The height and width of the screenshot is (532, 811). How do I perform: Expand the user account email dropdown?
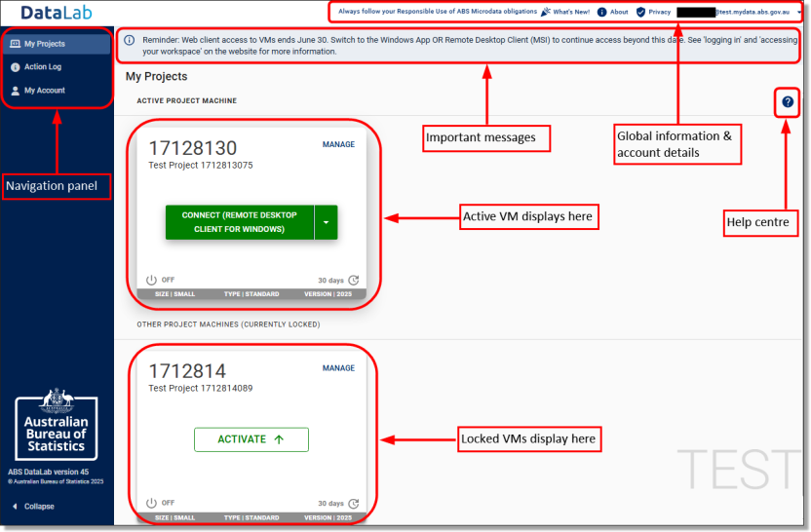point(799,12)
